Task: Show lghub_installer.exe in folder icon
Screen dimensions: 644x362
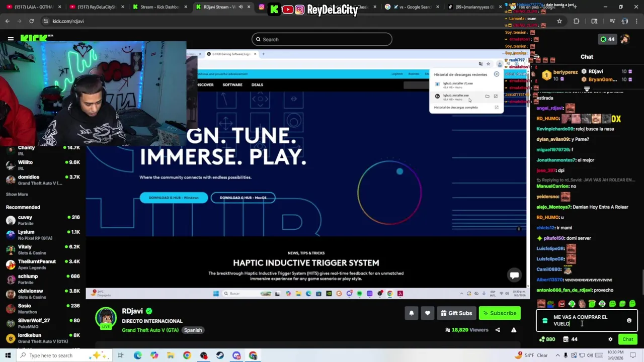Action: [x=487, y=96]
